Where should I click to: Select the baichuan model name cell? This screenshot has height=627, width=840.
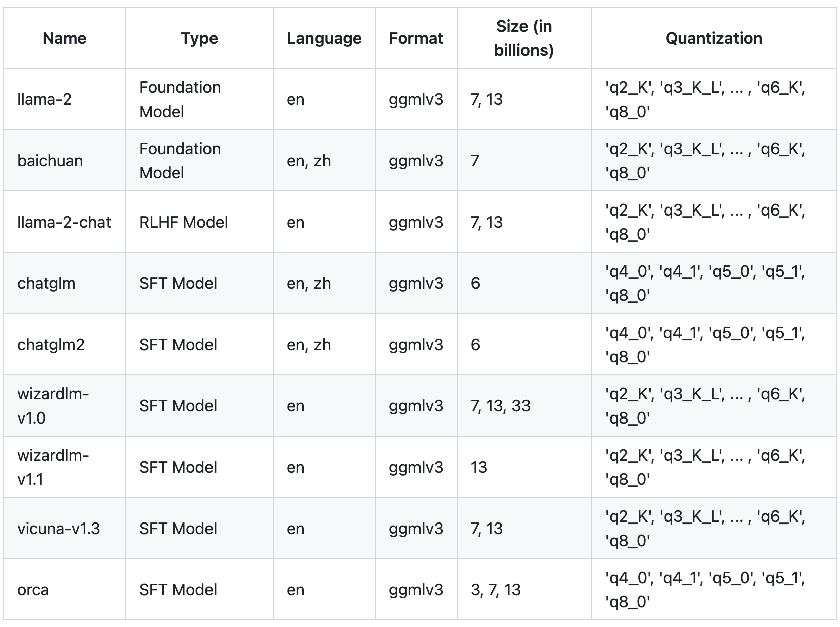(50, 161)
